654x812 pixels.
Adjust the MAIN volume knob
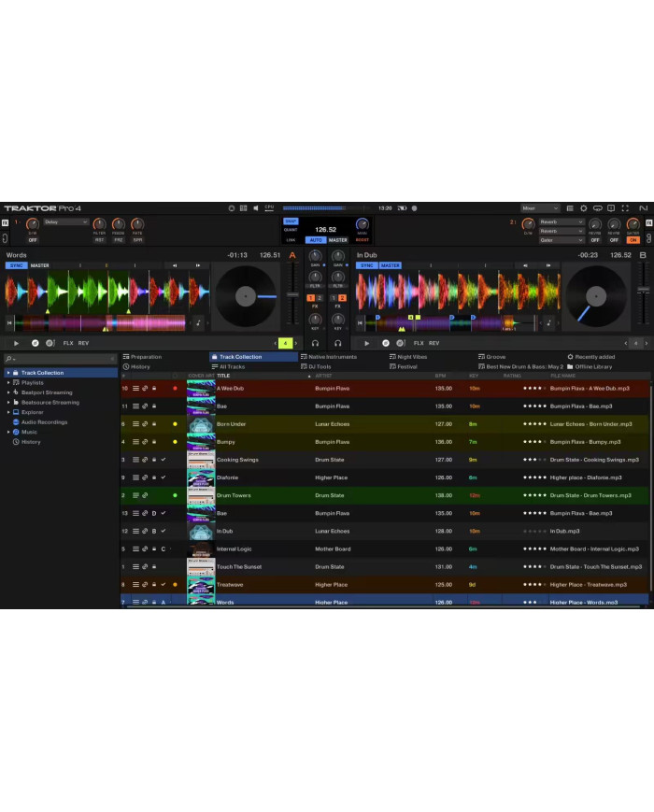362,224
